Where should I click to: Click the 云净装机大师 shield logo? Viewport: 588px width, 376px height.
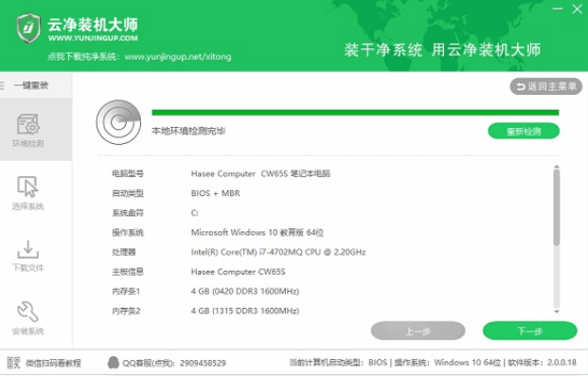[x=28, y=28]
